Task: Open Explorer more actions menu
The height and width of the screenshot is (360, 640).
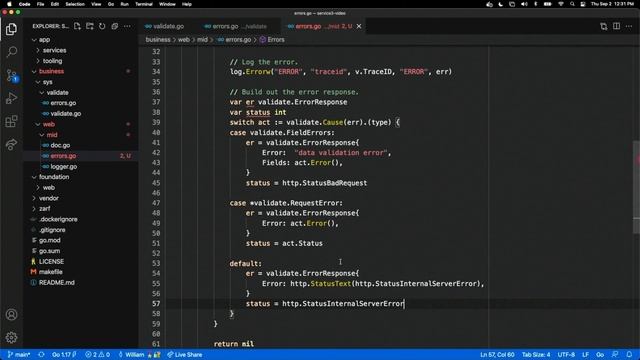Action: pos(127,26)
